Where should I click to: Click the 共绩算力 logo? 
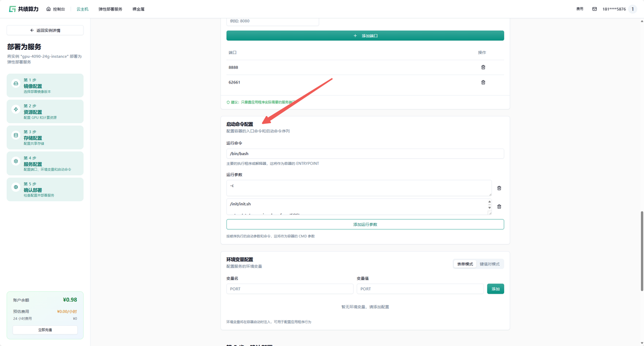(24, 9)
